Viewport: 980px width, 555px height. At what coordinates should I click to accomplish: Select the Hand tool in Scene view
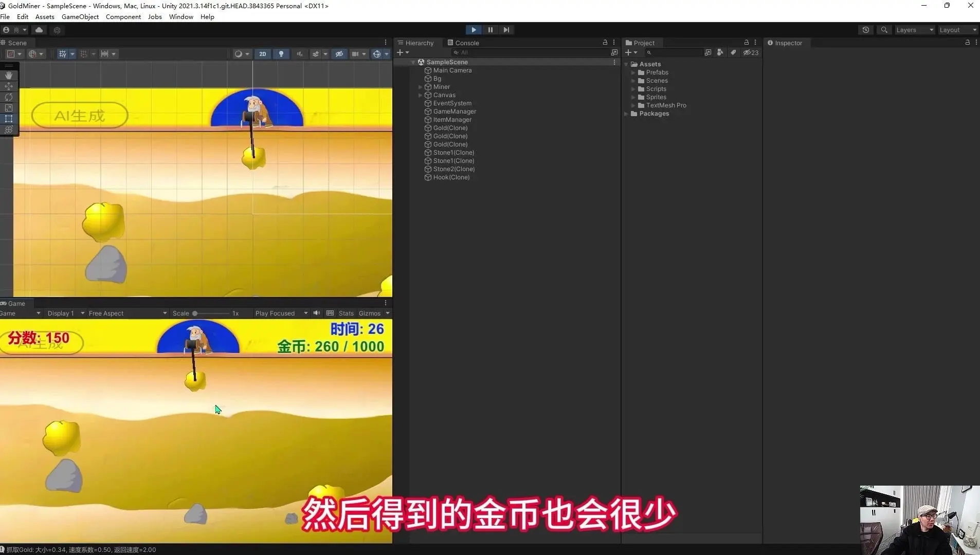9,76
